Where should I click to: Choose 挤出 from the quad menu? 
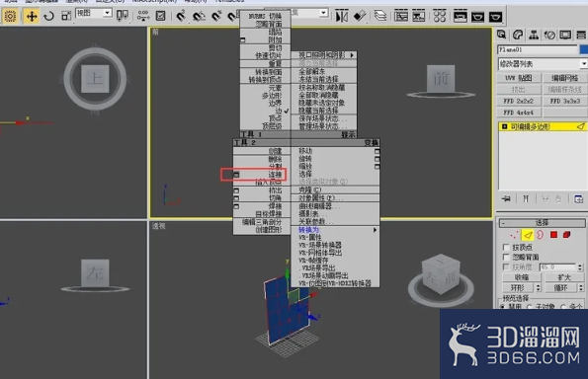click(x=275, y=190)
